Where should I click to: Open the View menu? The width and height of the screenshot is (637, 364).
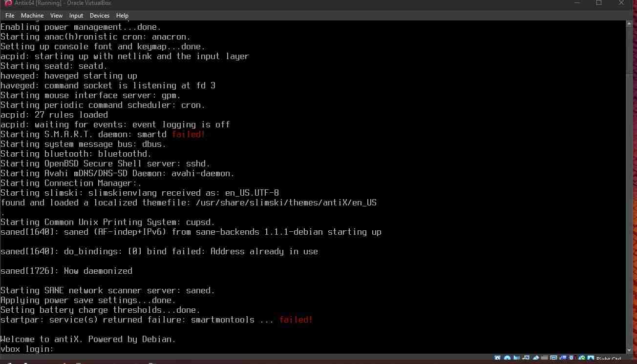coord(56,16)
